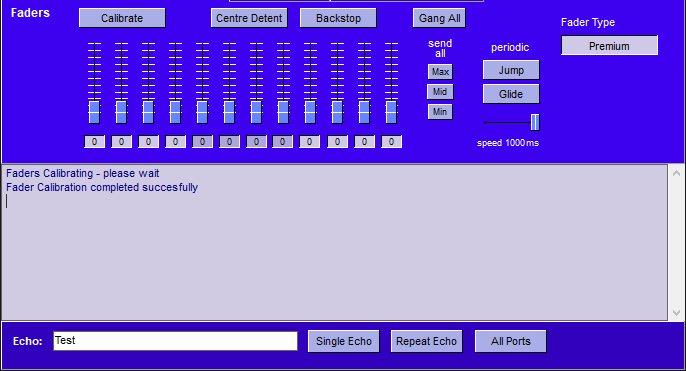Toggle Gang All faders
Screen dimensions: 686x371
click(439, 18)
